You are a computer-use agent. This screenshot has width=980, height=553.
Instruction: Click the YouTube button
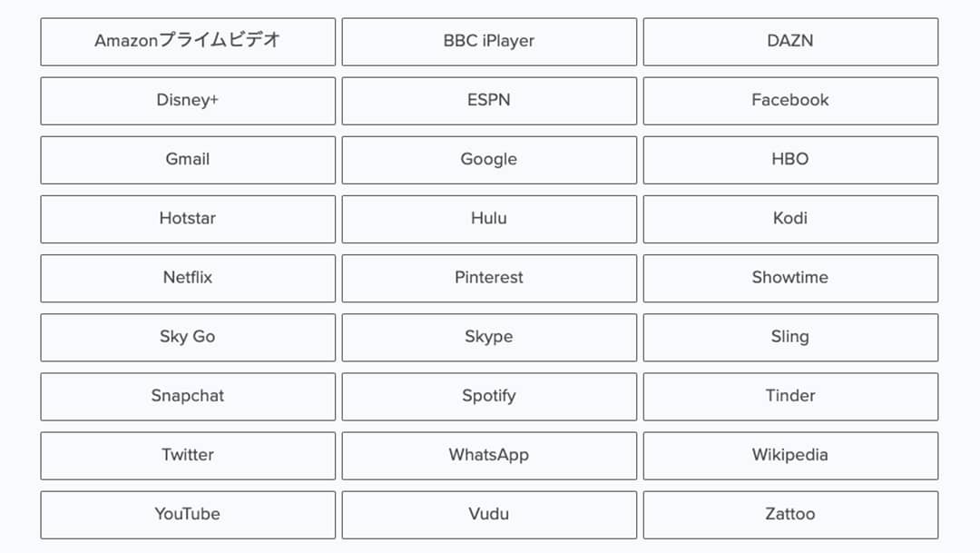coord(188,515)
